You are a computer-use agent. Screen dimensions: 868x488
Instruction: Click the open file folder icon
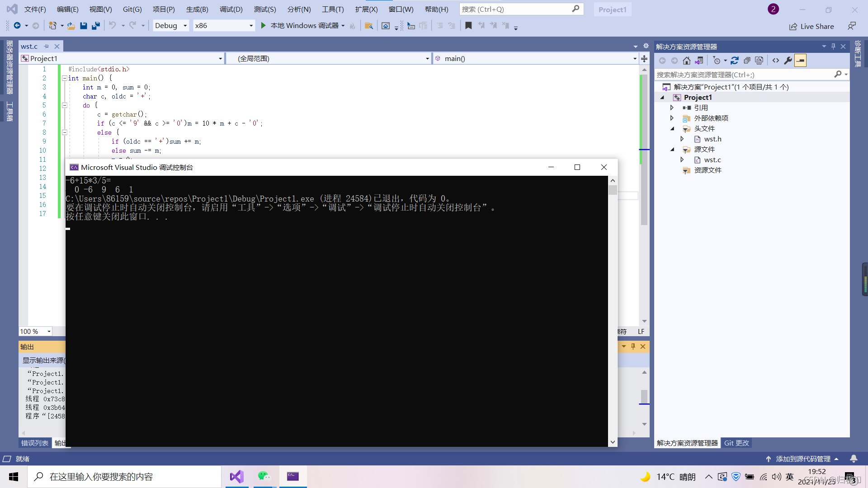(71, 26)
